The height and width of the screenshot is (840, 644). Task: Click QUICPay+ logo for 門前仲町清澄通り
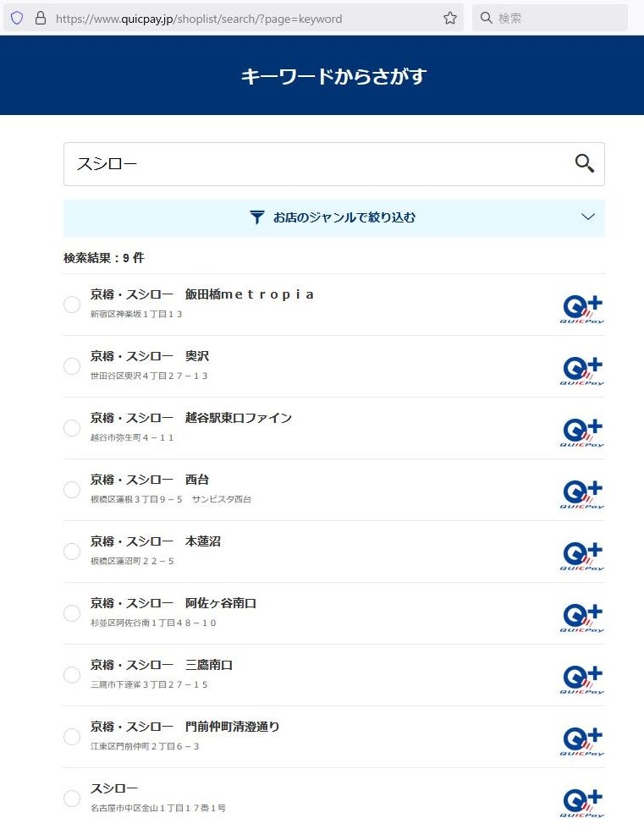(x=582, y=741)
